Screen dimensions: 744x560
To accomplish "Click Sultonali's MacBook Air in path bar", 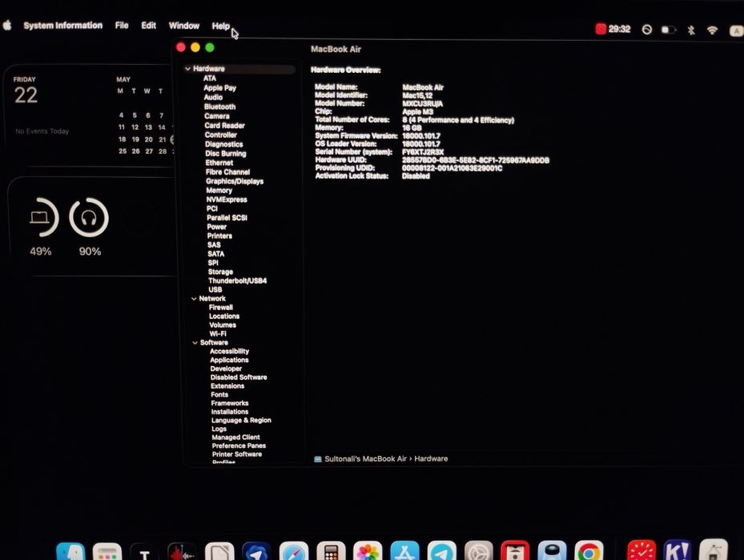I will [x=365, y=459].
